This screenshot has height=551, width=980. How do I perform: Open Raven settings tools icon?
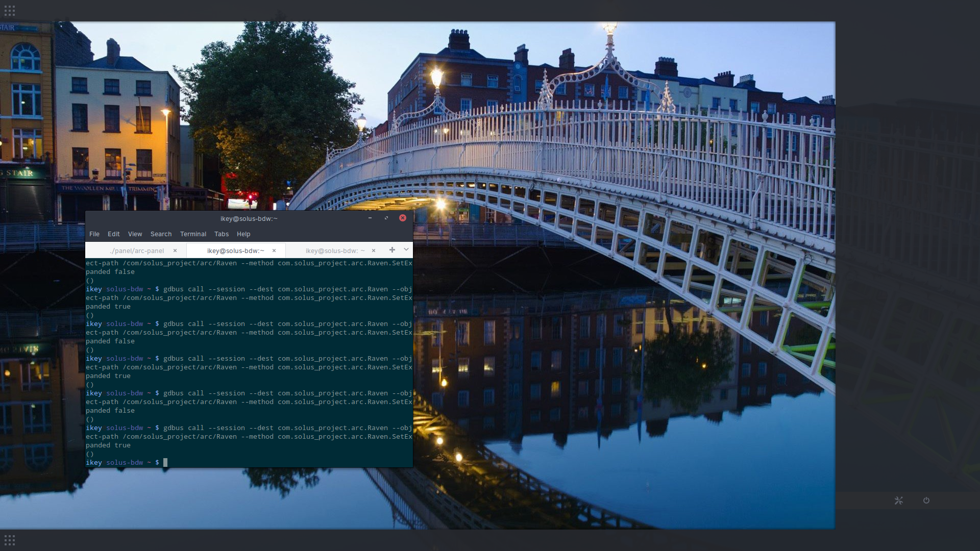coord(899,500)
